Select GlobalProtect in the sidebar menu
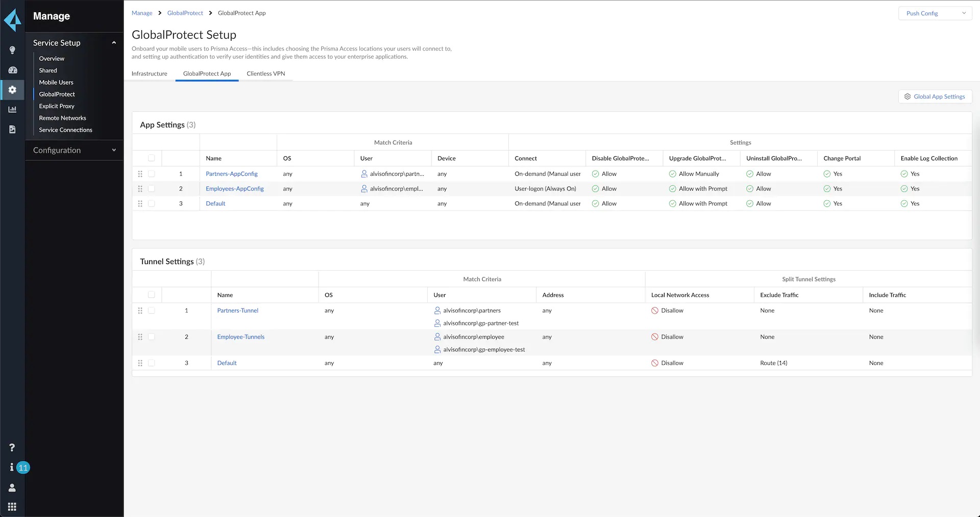Viewport: 980px width, 517px height. point(57,94)
